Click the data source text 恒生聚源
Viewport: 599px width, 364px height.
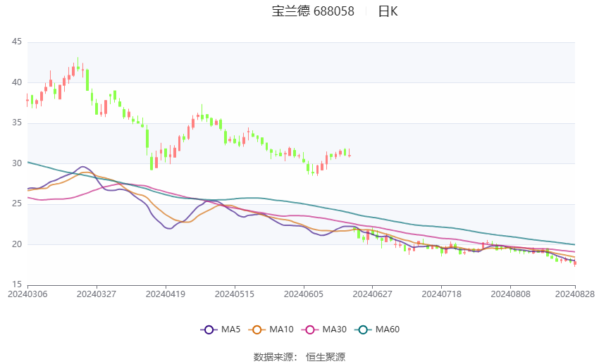tap(326, 357)
